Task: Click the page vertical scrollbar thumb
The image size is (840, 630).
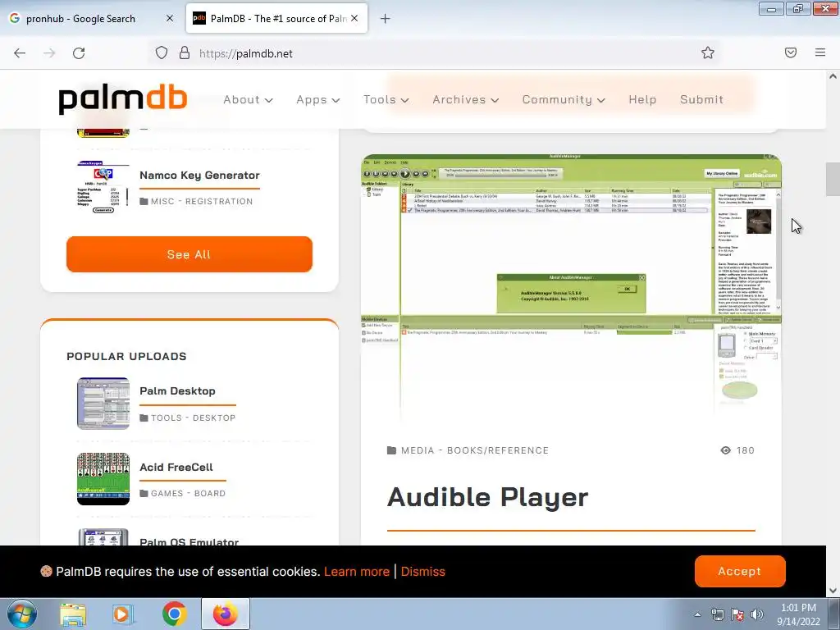Action: 833,179
